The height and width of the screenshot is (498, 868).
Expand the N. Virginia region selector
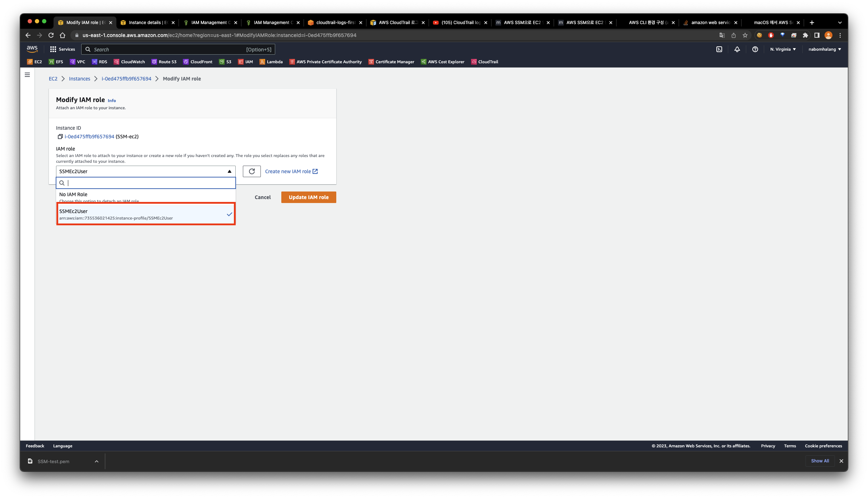[x=783, y=49]
